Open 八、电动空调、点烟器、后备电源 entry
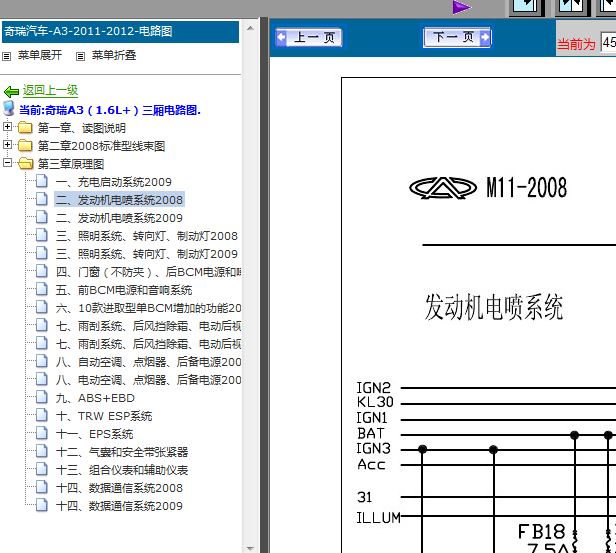 (148, 380)
